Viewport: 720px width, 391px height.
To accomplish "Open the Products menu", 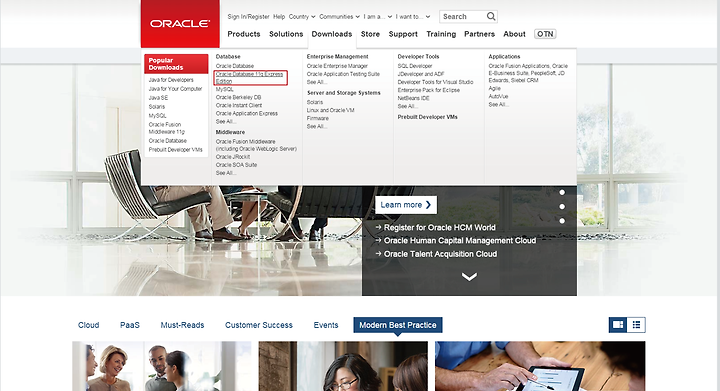I will click(244, 34).
